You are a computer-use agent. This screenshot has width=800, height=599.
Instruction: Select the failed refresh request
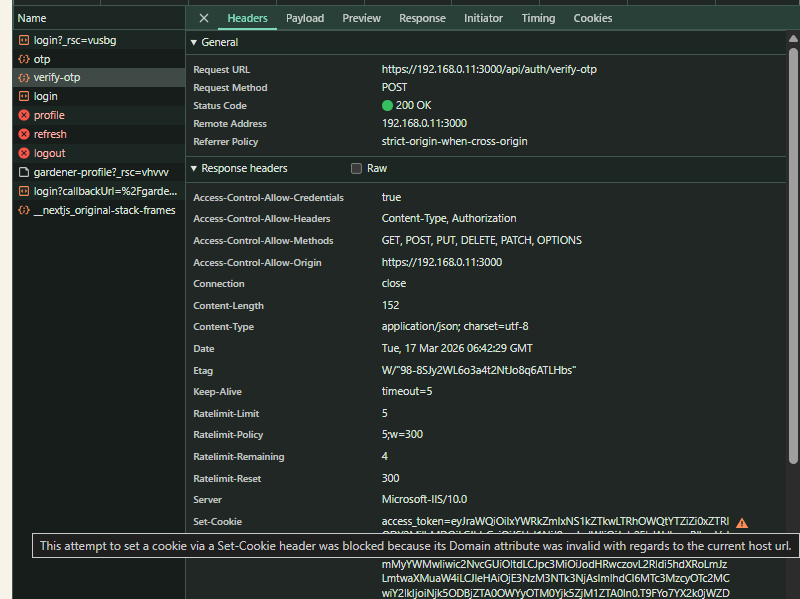coord(99,134)
